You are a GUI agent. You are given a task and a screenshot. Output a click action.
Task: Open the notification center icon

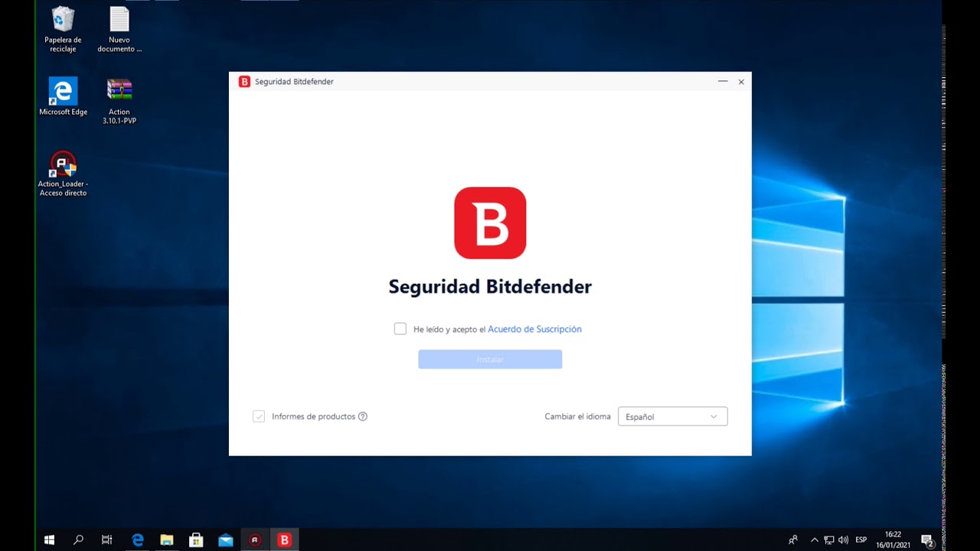click(927, 540)
